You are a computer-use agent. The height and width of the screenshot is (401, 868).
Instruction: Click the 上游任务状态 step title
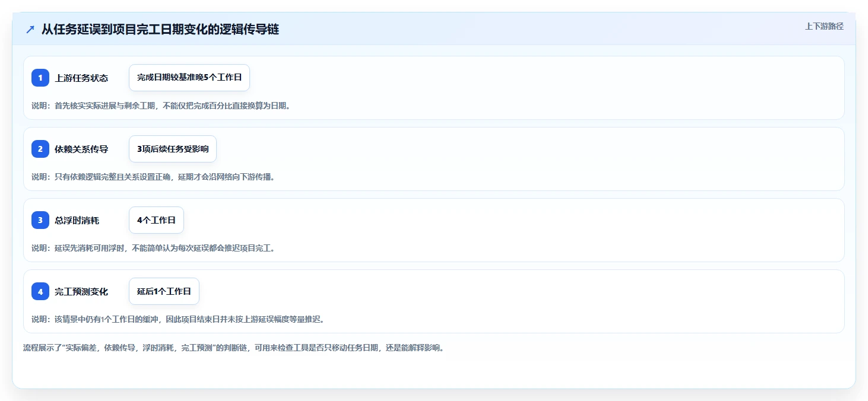[x=81, y=78]
